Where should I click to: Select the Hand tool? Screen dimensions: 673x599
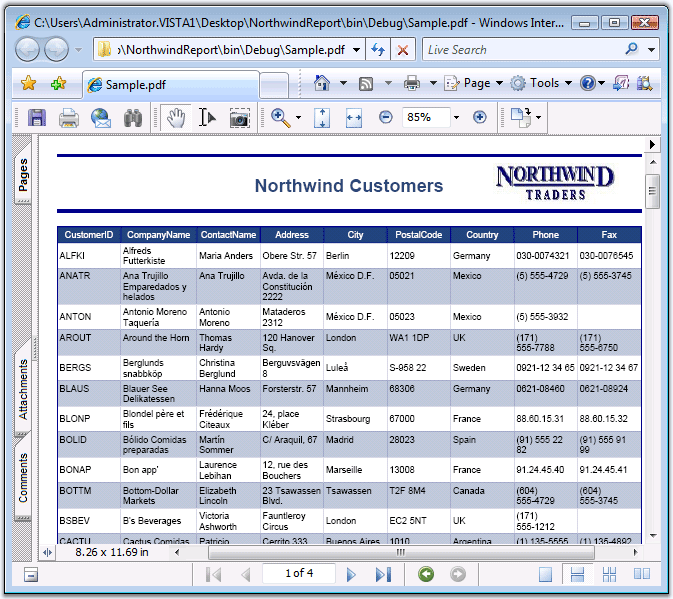click(176, 118)
